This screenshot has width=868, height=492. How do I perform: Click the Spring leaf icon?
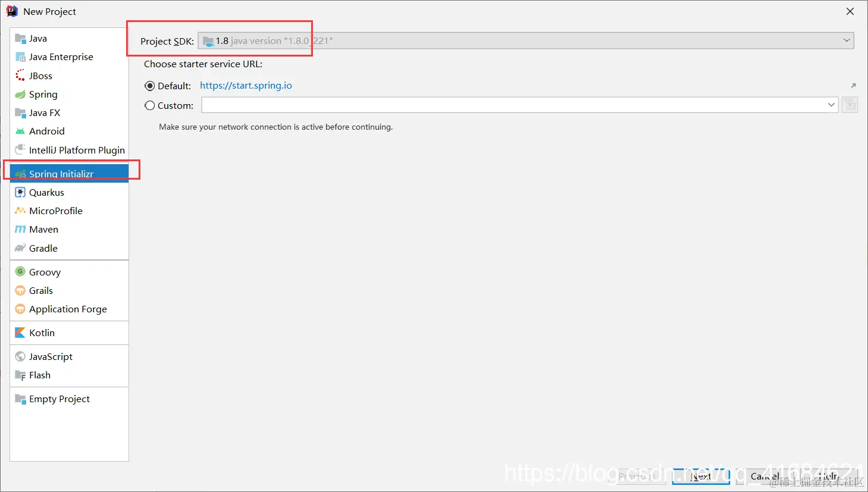[20, 95]
